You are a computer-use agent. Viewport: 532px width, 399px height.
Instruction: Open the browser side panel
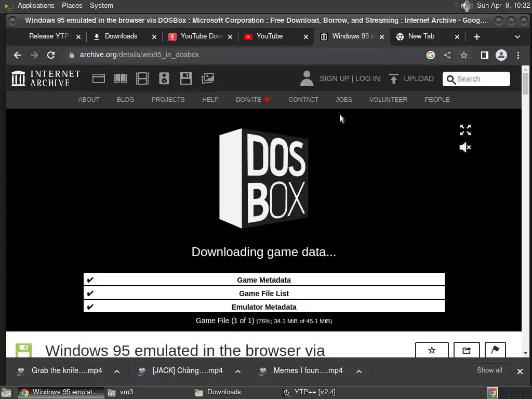[x=485, y=55]
